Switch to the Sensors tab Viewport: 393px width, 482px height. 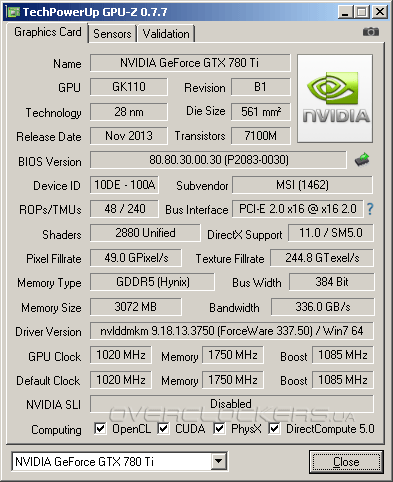coord(112,34)
